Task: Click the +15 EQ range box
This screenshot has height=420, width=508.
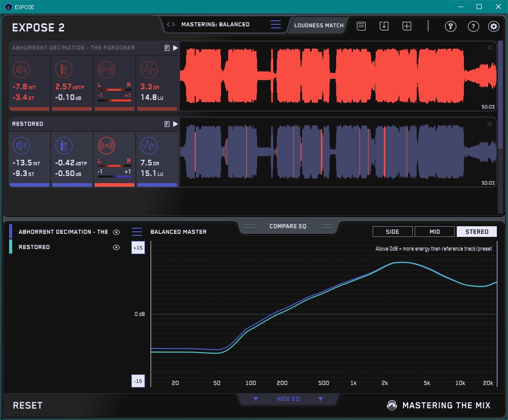Action: click(x=138, y=248)
